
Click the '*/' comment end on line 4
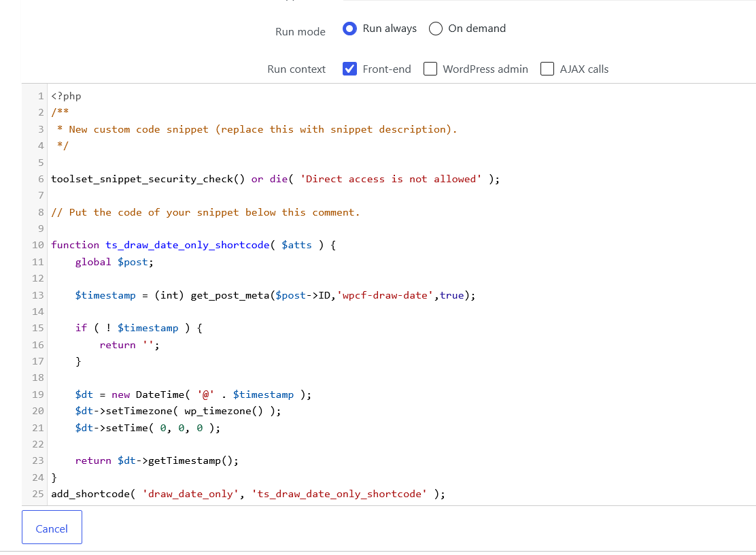coord(63,145)
